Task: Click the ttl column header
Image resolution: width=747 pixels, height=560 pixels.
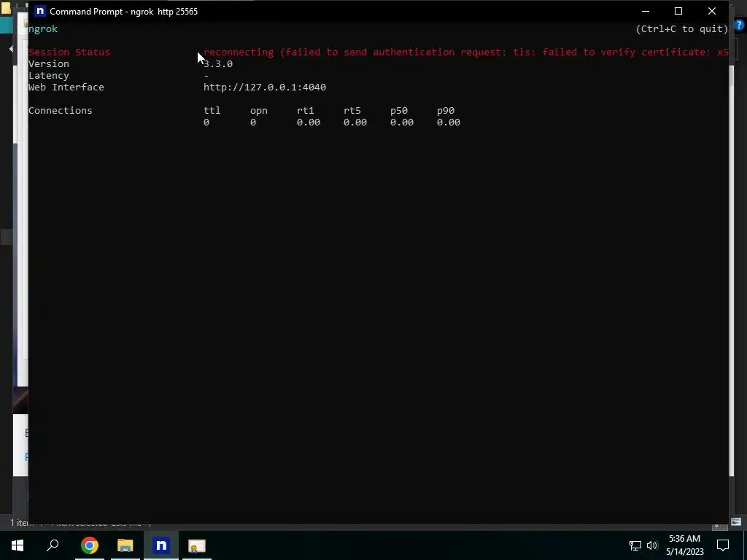Action: coord(212,111)
